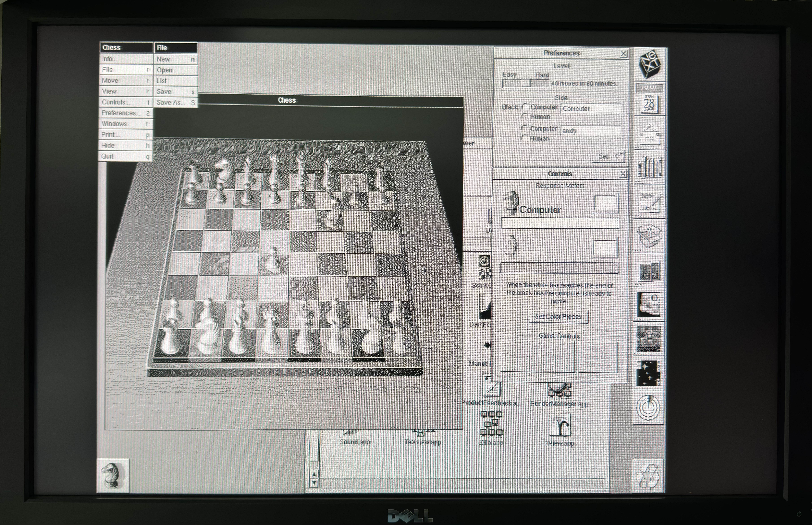Choose Print... from the Chess menu
The height and width of the screenshot is (525, 812).
pos(125,135)
